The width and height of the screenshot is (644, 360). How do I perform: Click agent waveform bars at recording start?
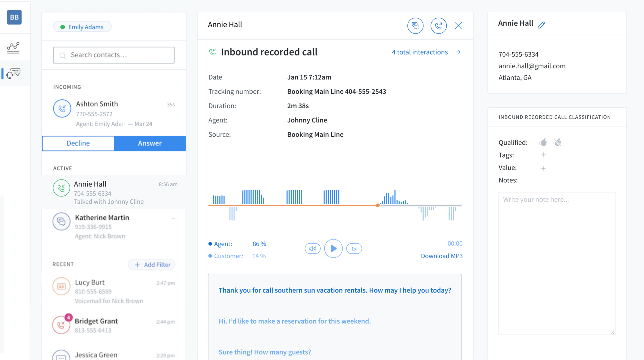[219, 199]
